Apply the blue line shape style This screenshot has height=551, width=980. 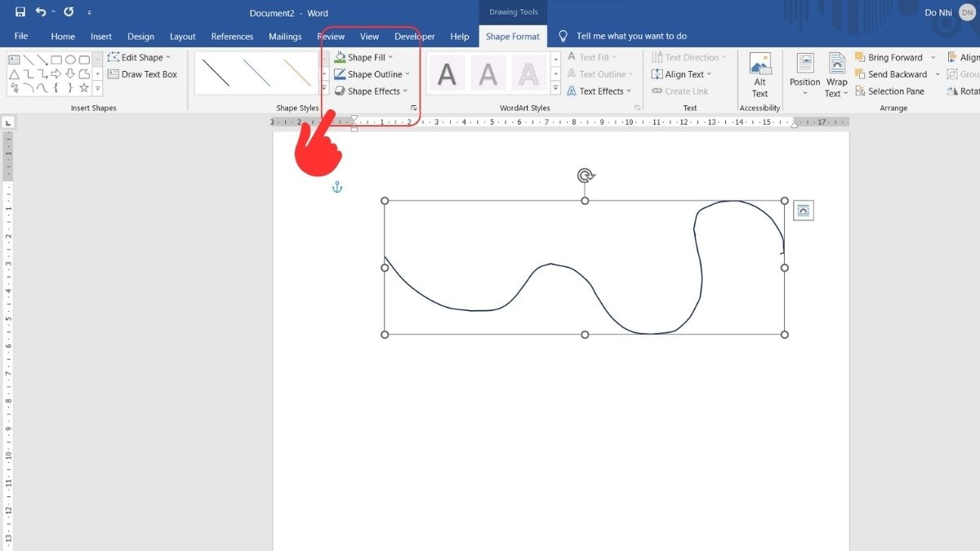click(x=256, y=73)
